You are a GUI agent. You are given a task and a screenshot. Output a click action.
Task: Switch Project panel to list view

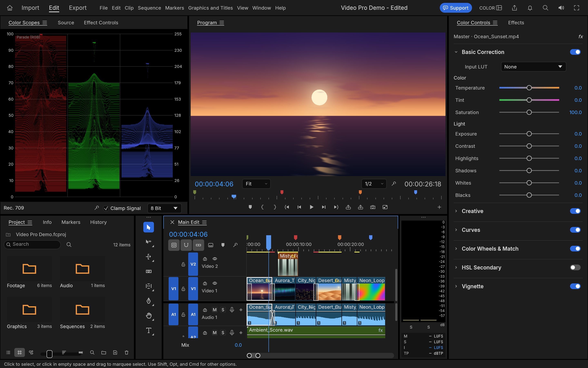(8, 352)
